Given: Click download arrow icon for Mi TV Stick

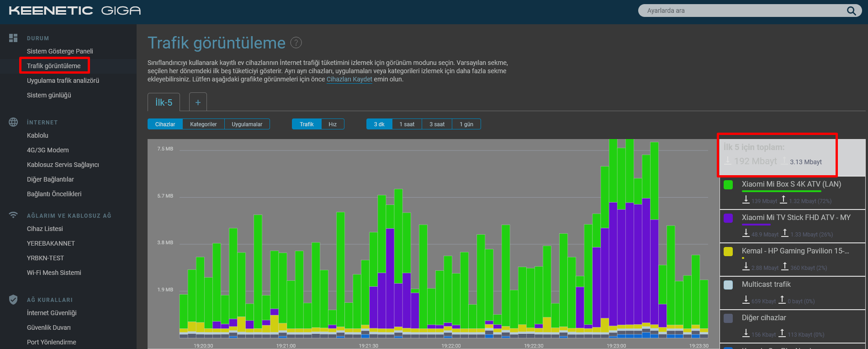Looking at the screenshot, I should click(746, 233).
